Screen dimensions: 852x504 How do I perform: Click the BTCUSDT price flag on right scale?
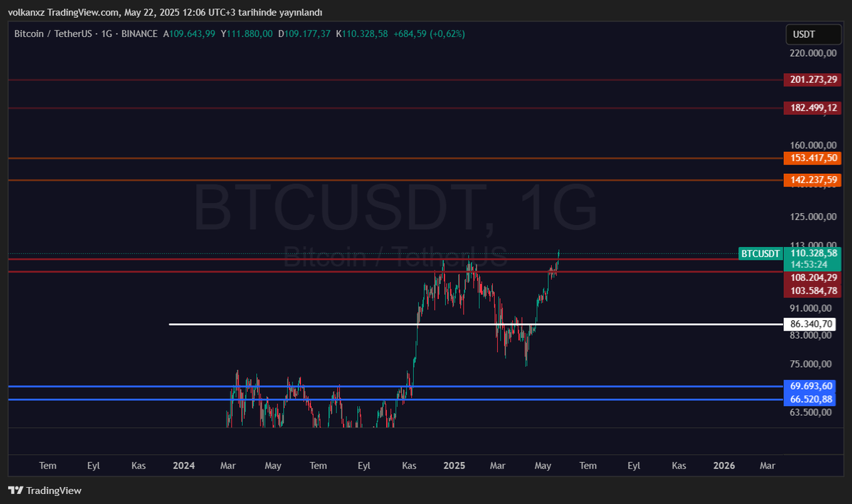coord(760,253)
